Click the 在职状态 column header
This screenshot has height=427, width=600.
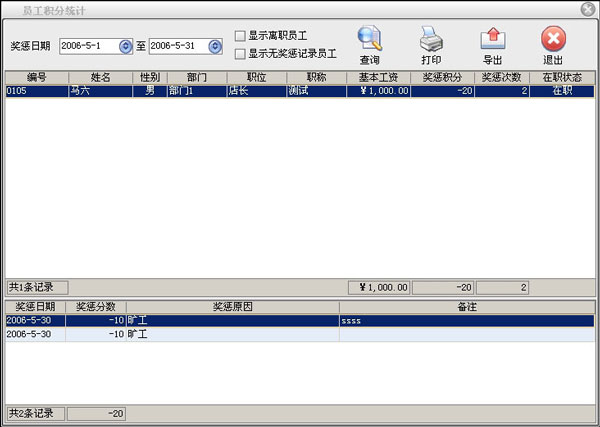click(x=561, y=77)
